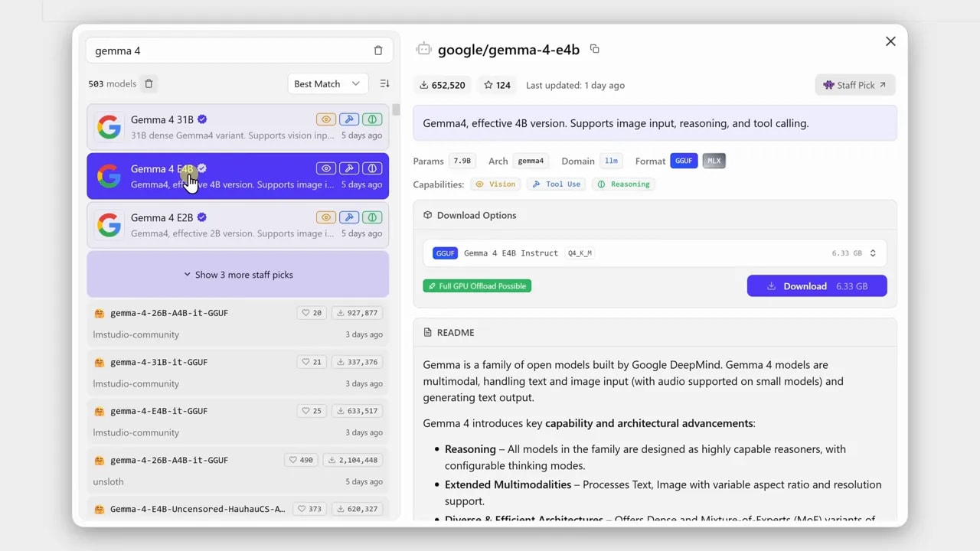Select the Gemma 4 E2B staff pick
Viewport: 980px width, 551px height.
pyautogui.click(x=238, y=225)
